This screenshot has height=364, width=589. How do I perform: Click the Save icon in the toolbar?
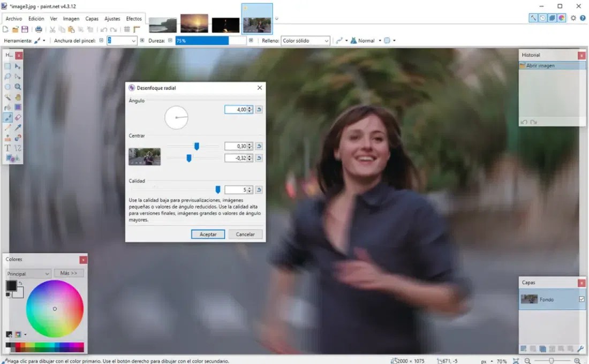tap(25, 29)
